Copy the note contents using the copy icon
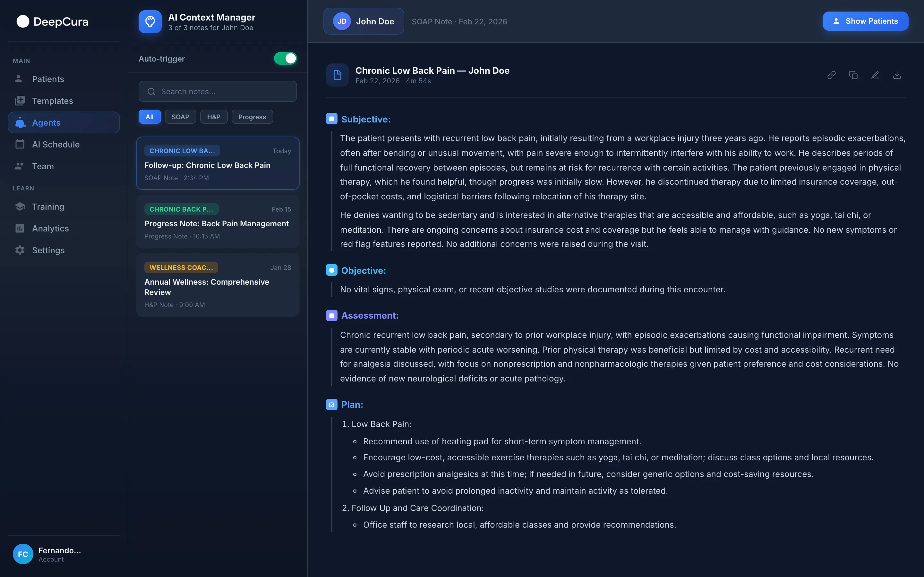 pyautogui.click(x=853, y=75)
